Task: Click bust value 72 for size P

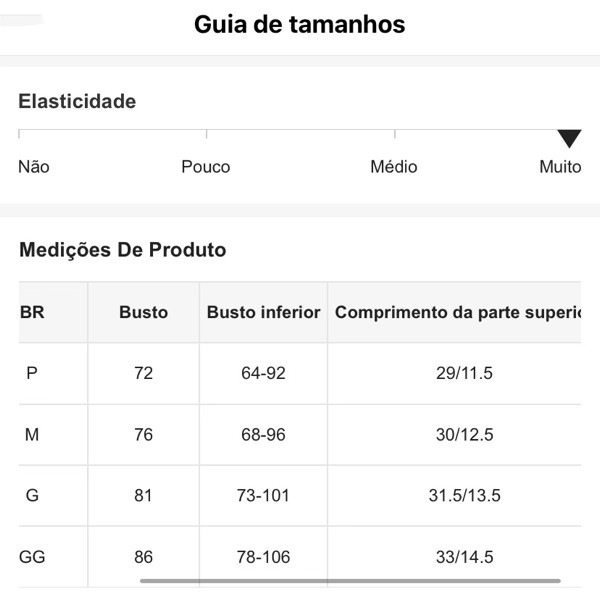Action: (143, 374)
